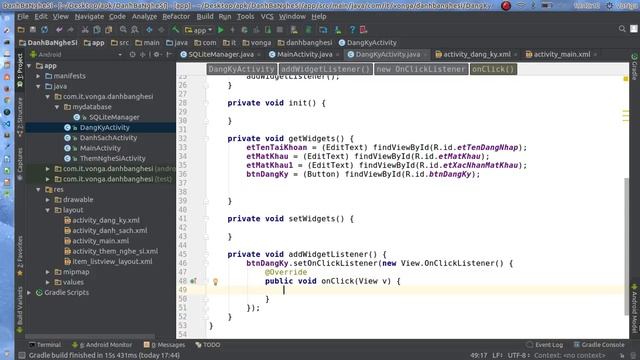
Task: Click the Undo toolbar icon
Action: (59, 30)
